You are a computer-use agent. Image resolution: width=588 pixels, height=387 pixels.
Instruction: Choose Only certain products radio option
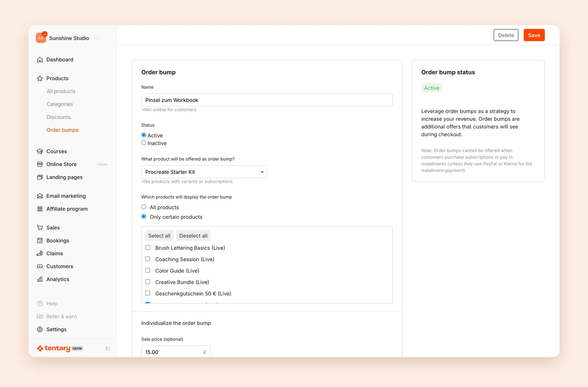tap(144, 216)
